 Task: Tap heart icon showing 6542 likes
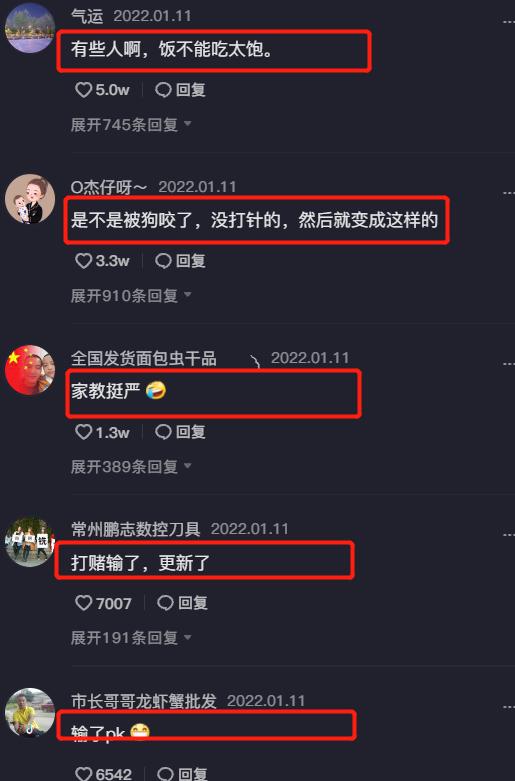click(x=83, y=774)
